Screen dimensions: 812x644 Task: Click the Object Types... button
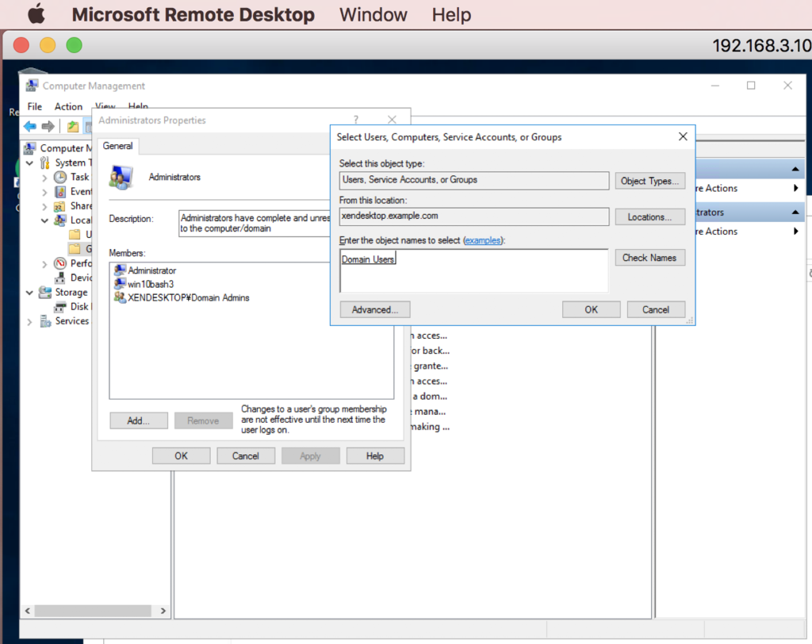[x=650, y=181]
